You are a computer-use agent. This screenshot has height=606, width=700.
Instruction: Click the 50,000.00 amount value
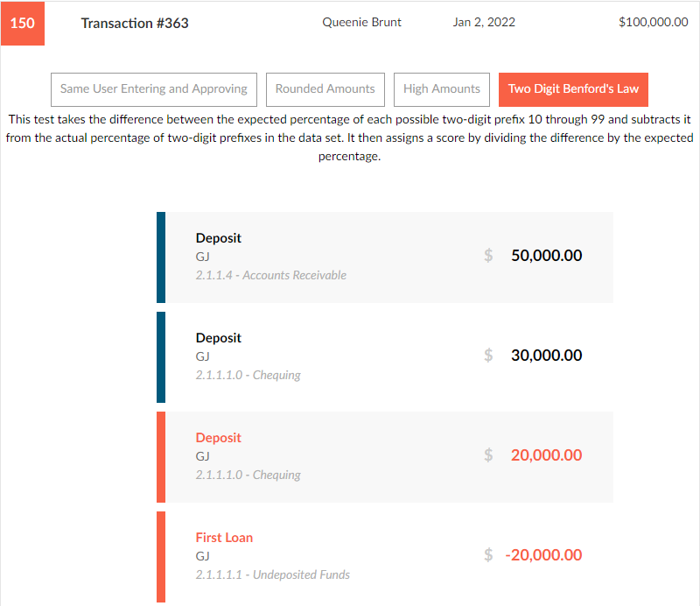(546, 256)
